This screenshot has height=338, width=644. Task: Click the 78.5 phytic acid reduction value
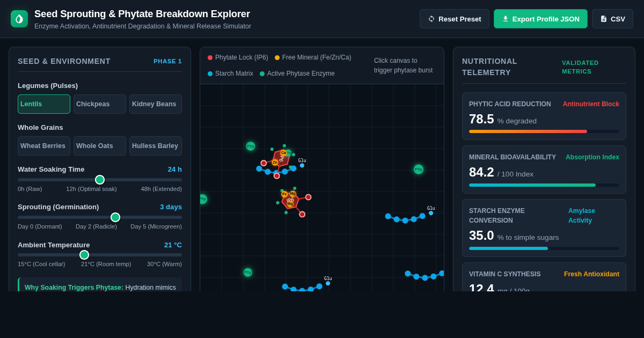[481, 119]
